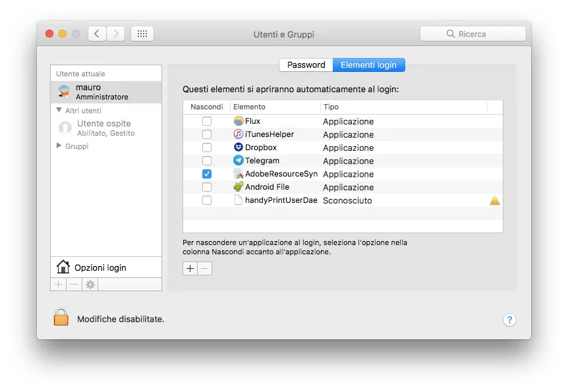Check Nascondi for Telegram

coord(207,160)
